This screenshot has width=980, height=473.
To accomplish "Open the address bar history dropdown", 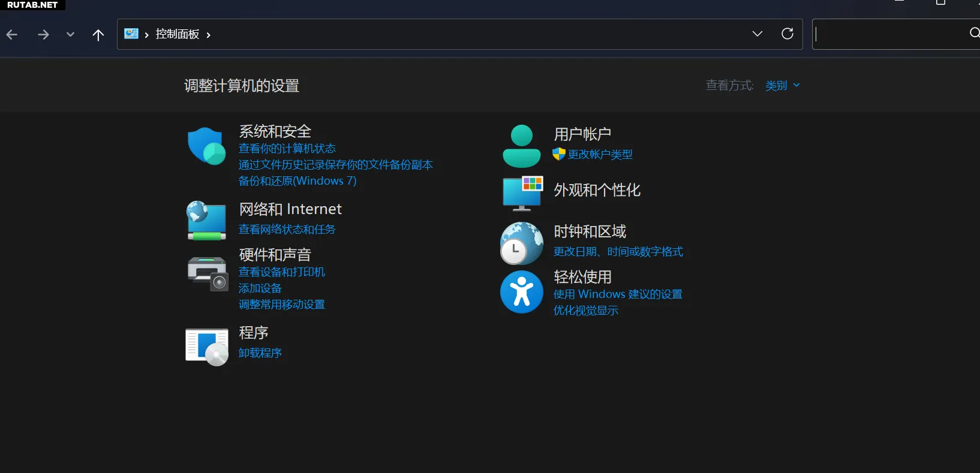I will point(757,34).
